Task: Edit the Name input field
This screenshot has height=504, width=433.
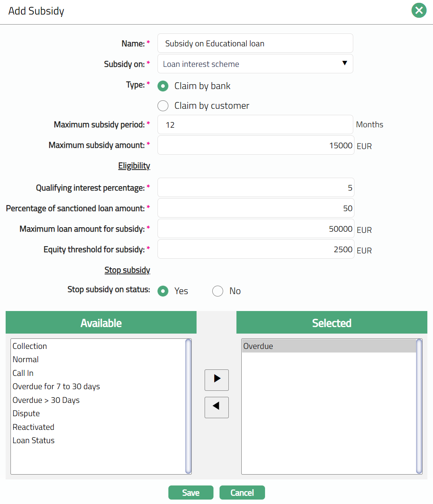Action: coord(255,44)
